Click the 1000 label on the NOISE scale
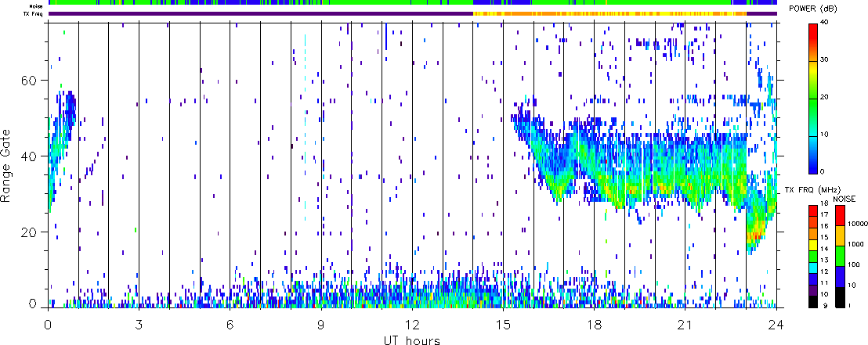The height and width of the screenshot is (345, 868). [854, 246]
